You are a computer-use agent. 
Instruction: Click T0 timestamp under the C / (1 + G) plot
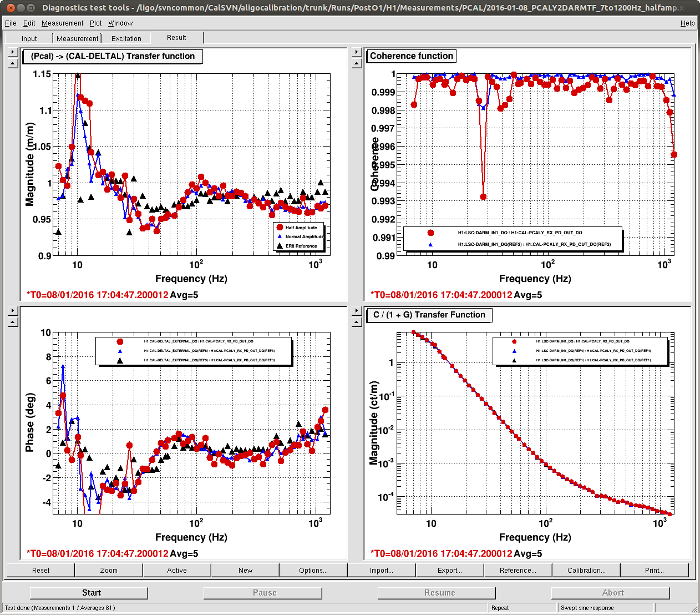tap(442, 553)
